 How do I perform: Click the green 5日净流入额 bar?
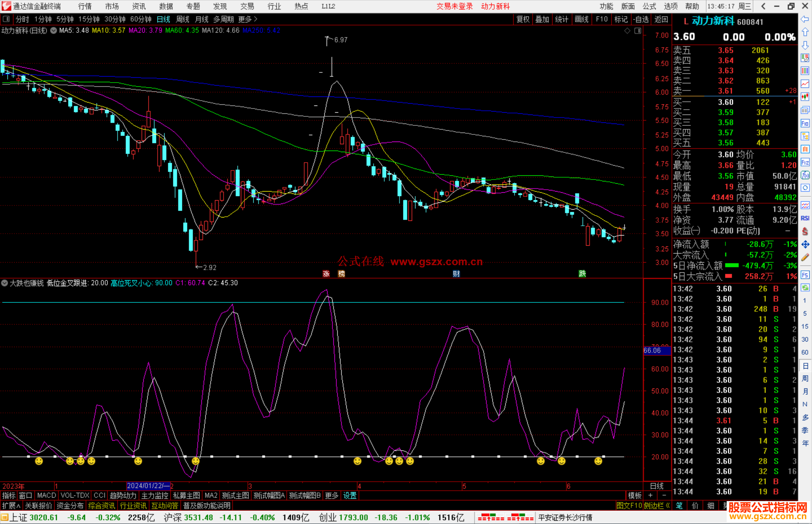pos(732,266)
